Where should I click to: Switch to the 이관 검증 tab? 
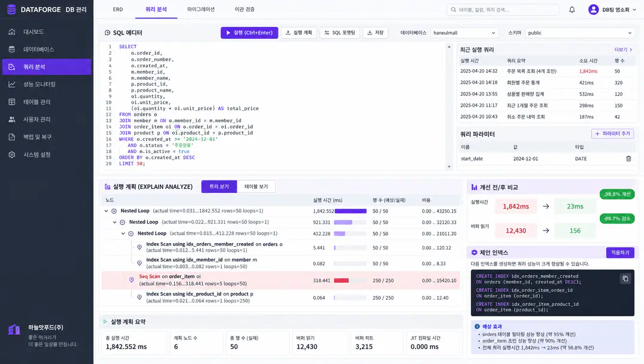245,10
